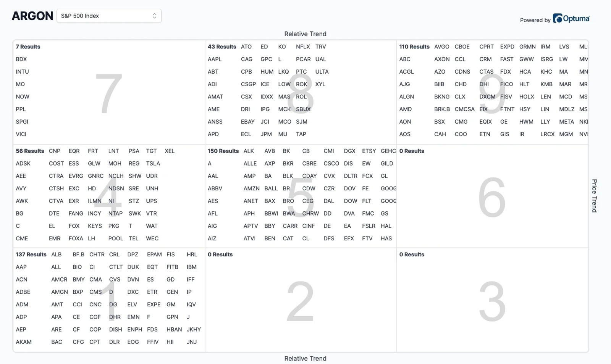The height and width of the screenshot is (364, 611).
Task: Select ticker KEYS
Action: (95, 226)
